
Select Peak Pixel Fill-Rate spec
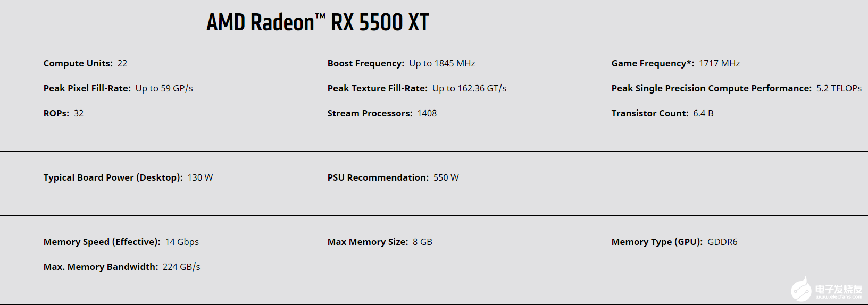pyautogui.click(x=118, y=88)
